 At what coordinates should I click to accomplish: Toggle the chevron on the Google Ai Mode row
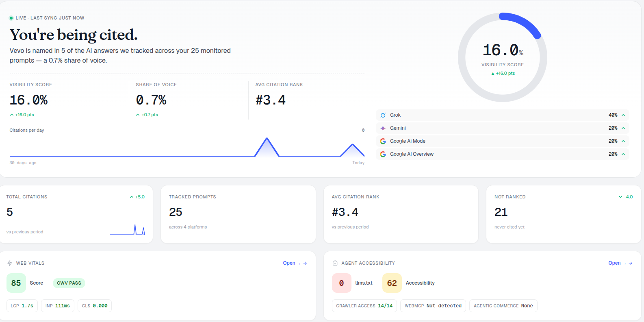[623, 141]
